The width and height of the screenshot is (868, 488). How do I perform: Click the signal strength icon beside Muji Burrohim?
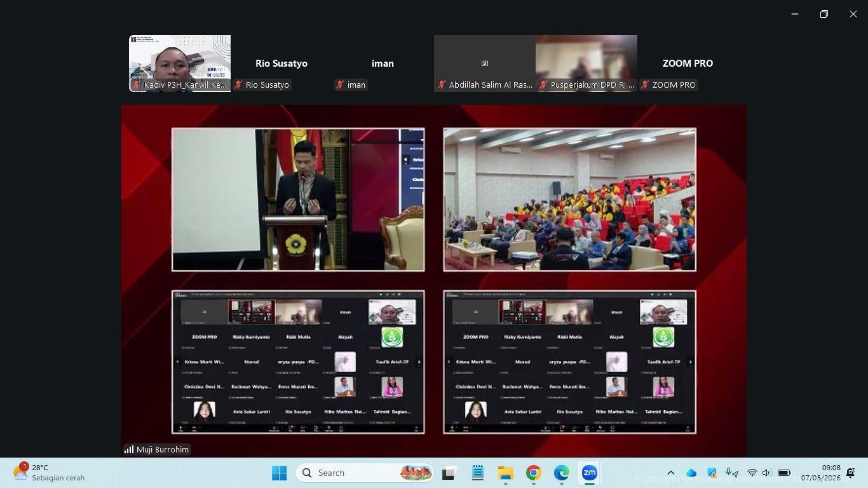[x=129, y=449]
